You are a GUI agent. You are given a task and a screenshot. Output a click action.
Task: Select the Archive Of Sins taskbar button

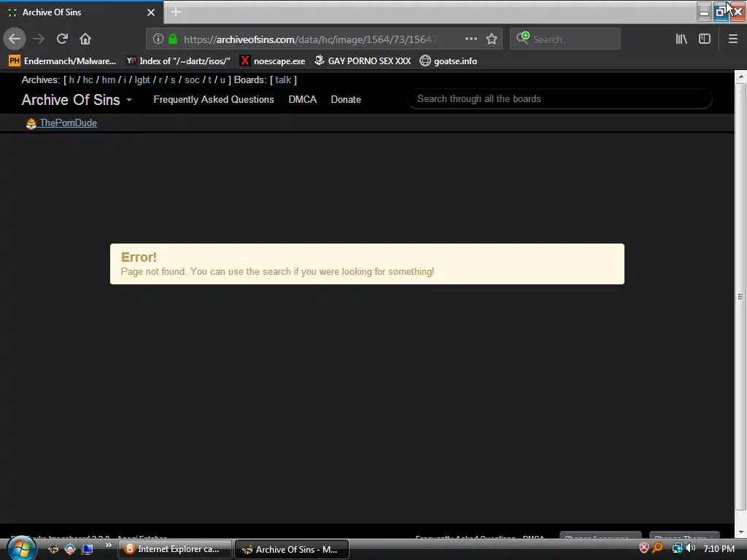pyautogui.click(x=292, y=550)
